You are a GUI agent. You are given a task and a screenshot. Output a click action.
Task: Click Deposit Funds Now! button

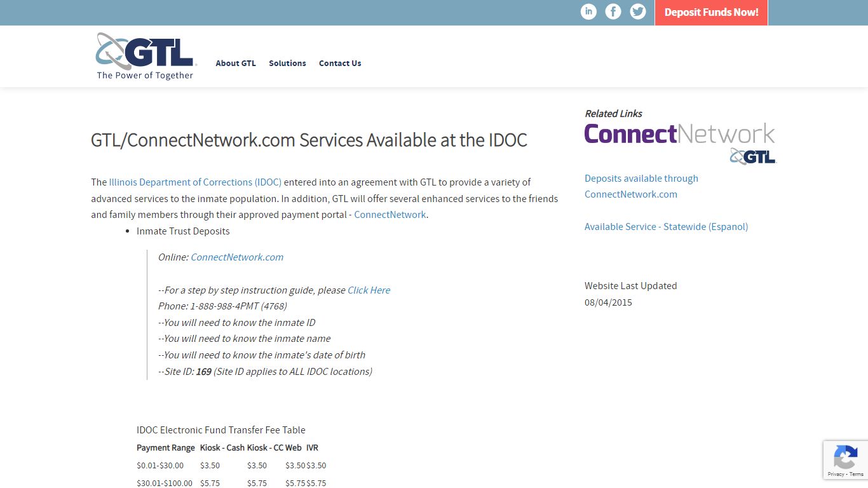click(711, 12)
